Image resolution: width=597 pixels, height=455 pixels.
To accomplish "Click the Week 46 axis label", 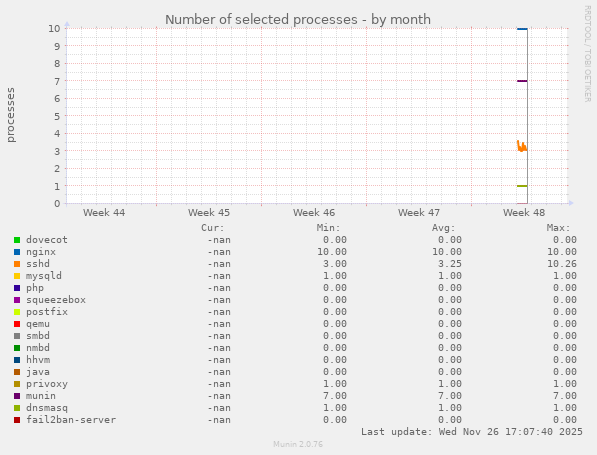I will pos(314,213).
